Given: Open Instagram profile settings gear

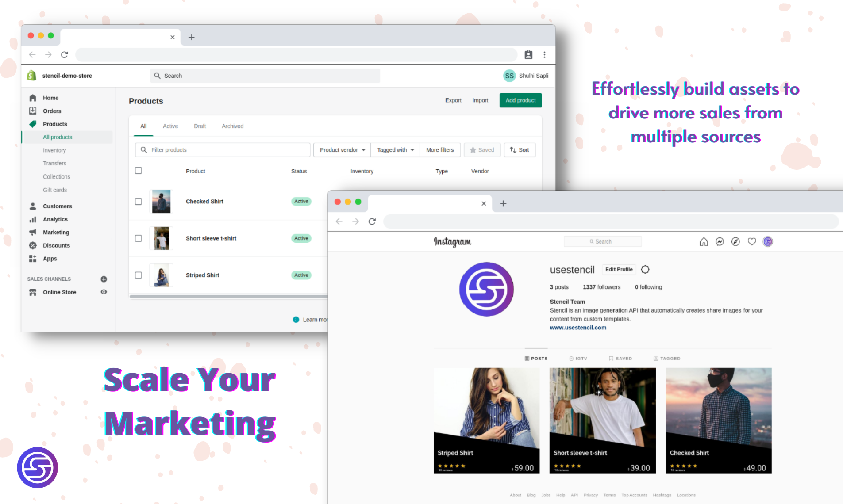Looking at the screenshot, I should tap(645, 269).
